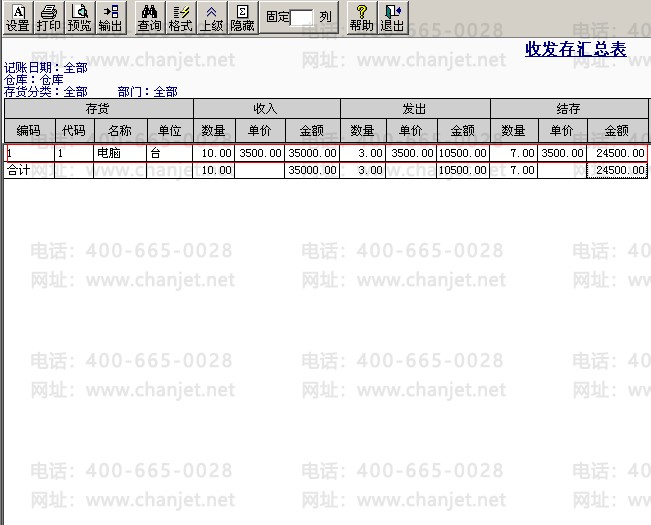Screen dimensions: 651x525
Task: Select 结存 unit price 3500.00 cell
Action: pyautogui.click(x=562, y=153)
